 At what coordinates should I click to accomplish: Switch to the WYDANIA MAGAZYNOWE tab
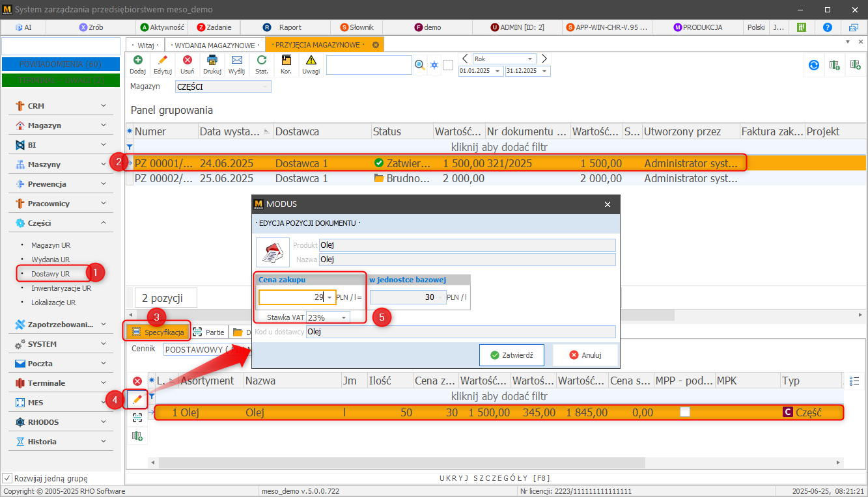[x=214, y=45]
